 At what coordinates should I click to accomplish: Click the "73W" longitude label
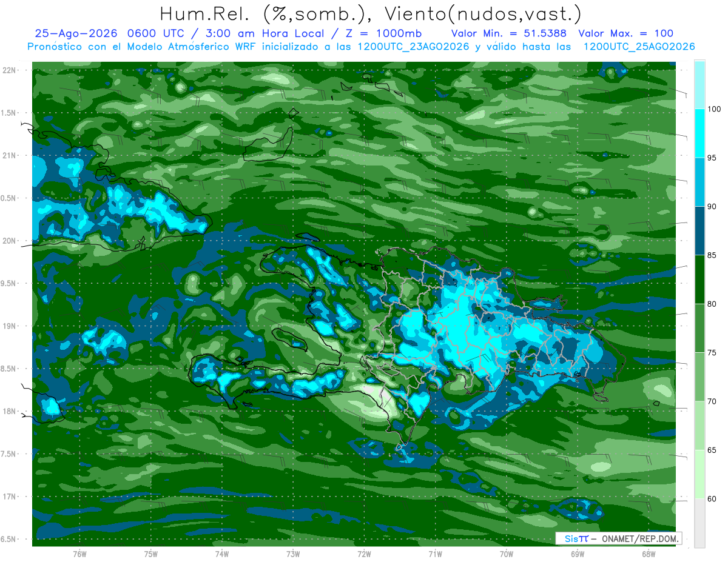tap(293, 554)
